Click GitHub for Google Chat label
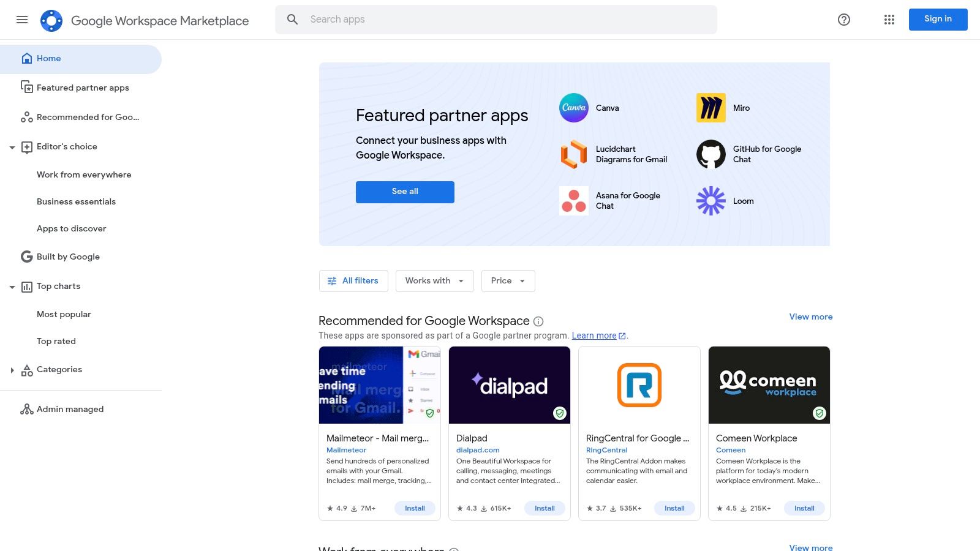 [x=767, y=154]
